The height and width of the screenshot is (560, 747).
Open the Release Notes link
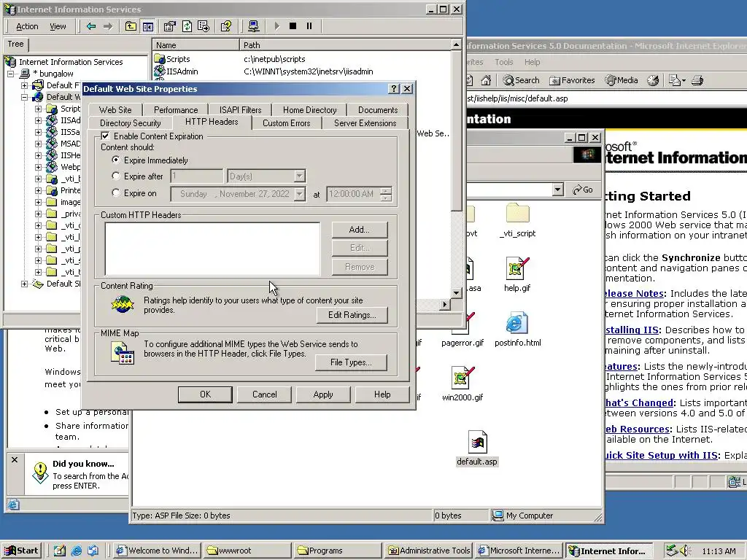coord(634,293)
